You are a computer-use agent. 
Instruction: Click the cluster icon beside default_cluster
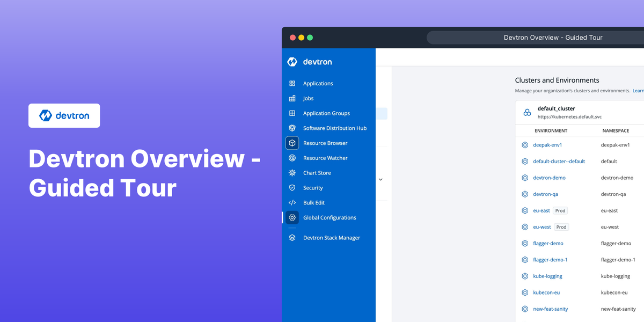(526, 112)
